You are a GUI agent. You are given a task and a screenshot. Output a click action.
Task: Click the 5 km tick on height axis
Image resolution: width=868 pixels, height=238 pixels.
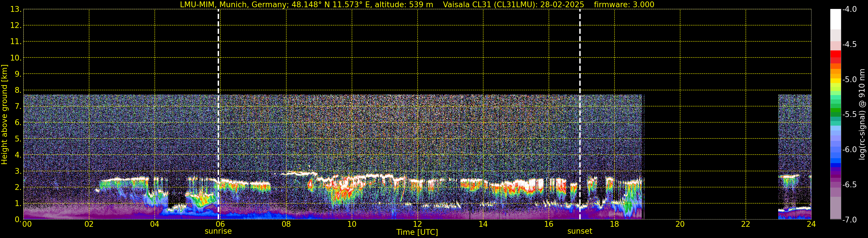[x=17, y=139]
